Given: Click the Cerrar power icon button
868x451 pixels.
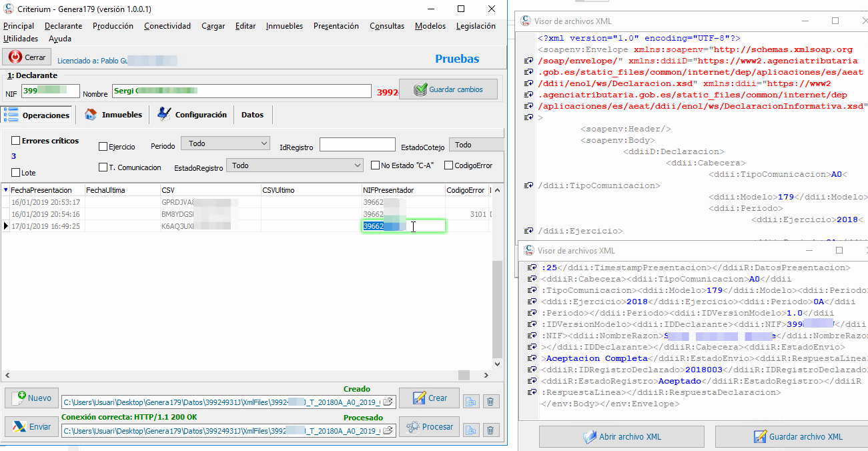Looking at the screenshot, I should (27, 57).
